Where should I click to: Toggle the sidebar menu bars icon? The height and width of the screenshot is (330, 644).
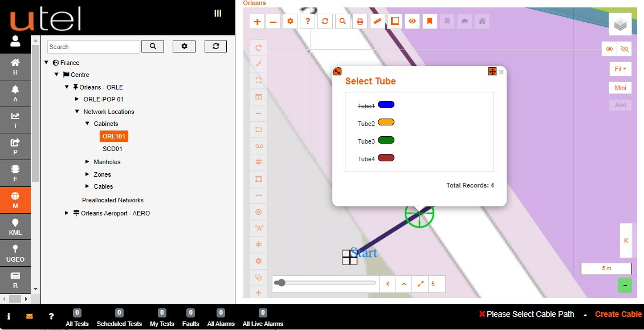[x=218, y=13]
